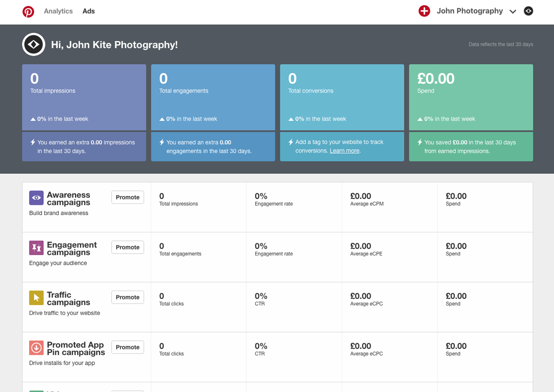This screenshot has width=554, height=392.
Task: Follow the Learn more link
Action: point(344,151)
